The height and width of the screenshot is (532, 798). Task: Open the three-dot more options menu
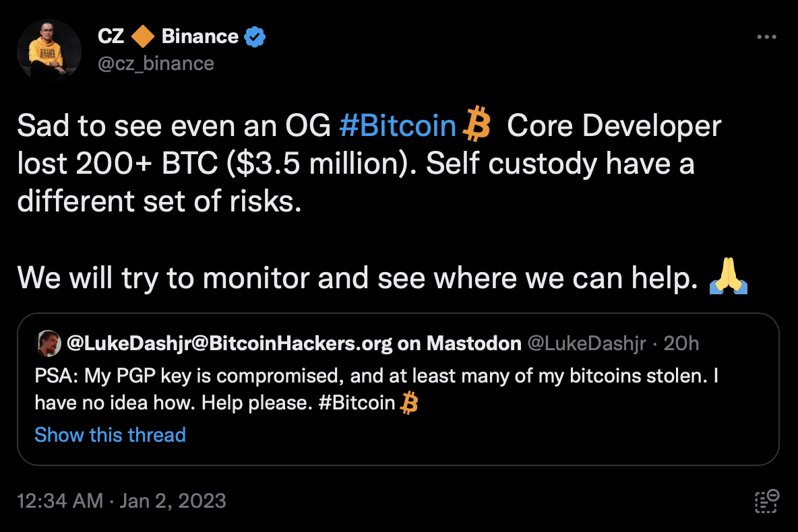coord(766,37)
